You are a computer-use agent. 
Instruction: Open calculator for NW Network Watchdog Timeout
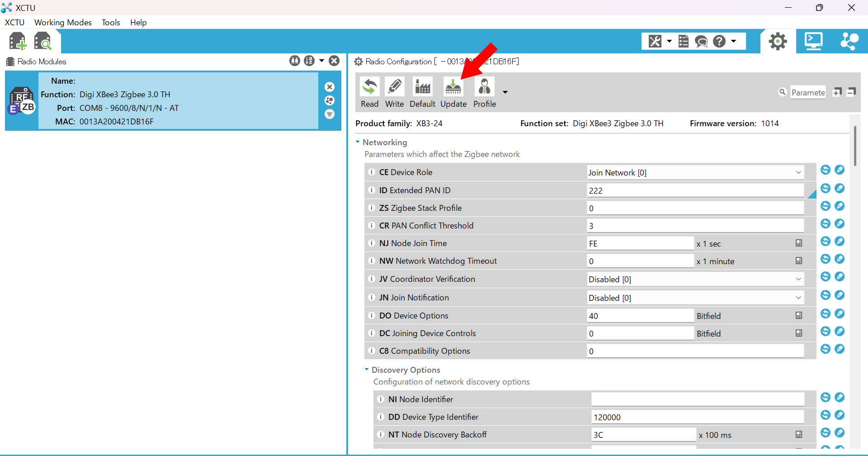click(799, 261)
